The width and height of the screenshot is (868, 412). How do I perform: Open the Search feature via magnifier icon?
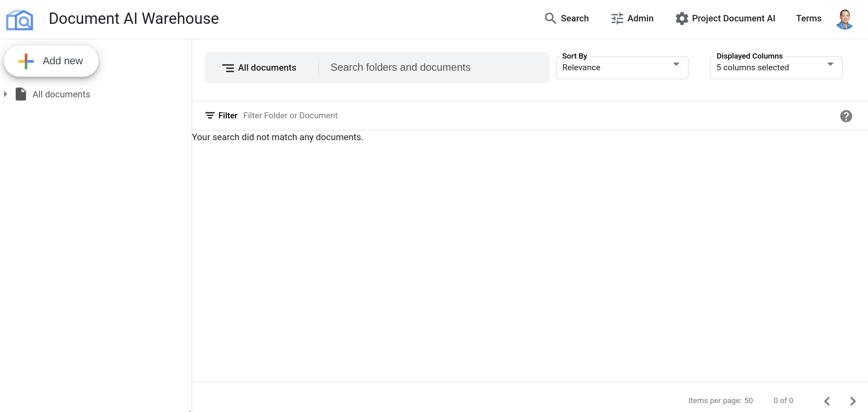[x=550, y=18]
